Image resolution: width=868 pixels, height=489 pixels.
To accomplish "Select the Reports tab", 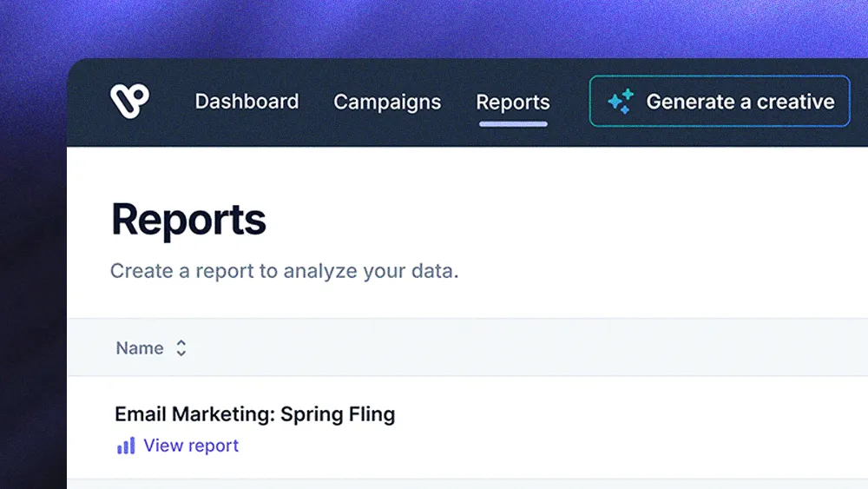I will [513, 102].
